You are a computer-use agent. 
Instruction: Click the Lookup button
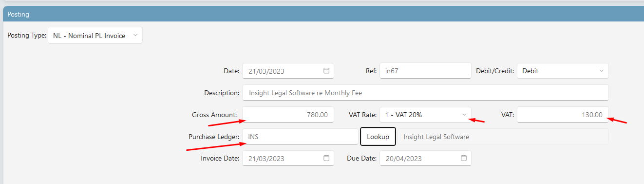378,137
